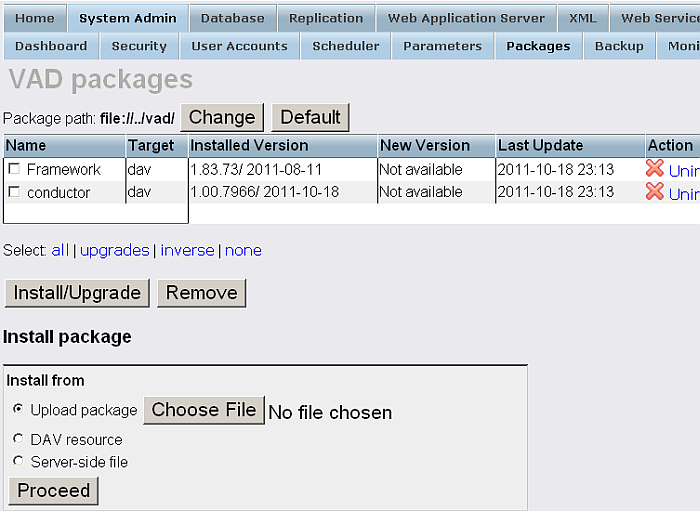Viewport: 700px width, 511px height.
Task: Click the red X icon for Framework
Action: pyautogui.click(x=655, y=169)
